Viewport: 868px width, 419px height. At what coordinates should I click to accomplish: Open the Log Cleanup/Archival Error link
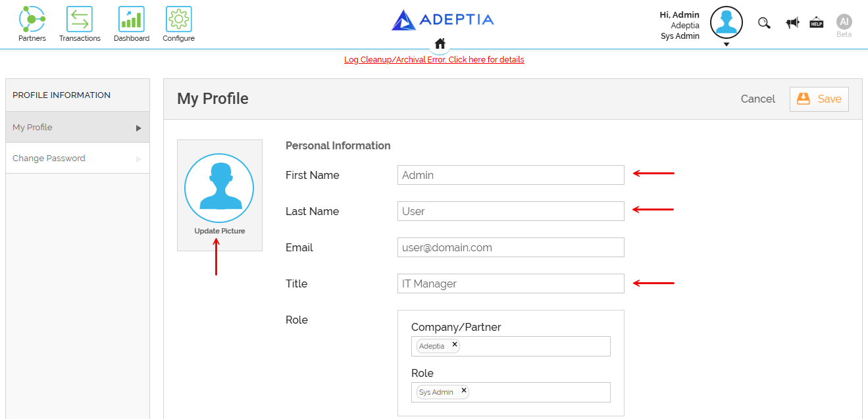pos(434,59)
